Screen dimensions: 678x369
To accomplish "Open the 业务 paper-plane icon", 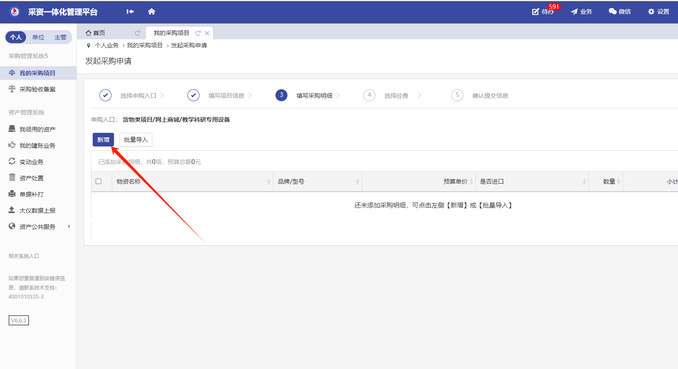I will pos(574,12).
